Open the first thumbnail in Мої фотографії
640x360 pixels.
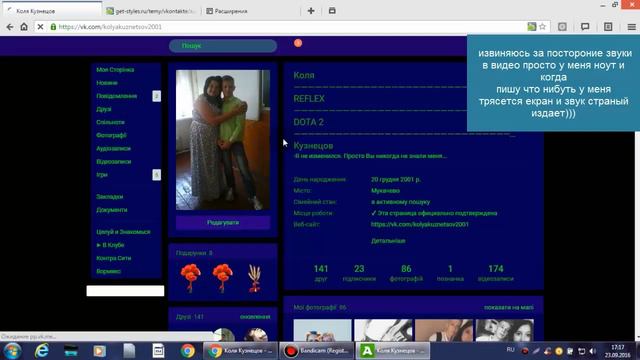coord(322,330)
